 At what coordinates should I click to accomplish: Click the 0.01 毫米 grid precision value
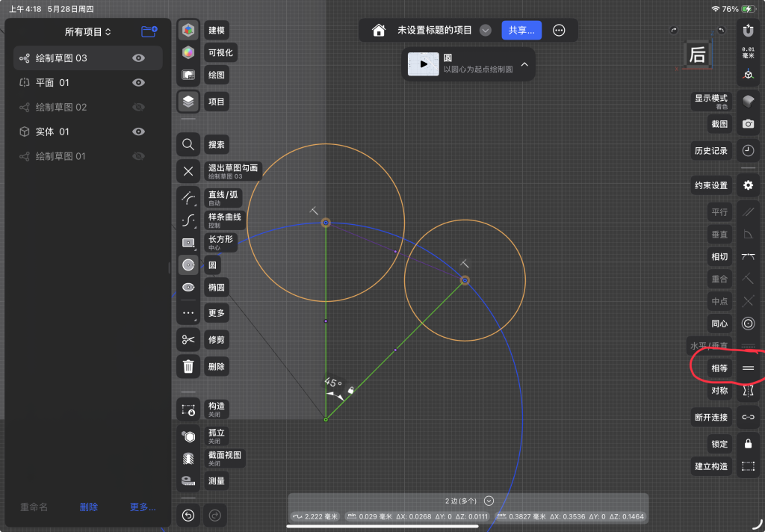(x=748, y=52)
